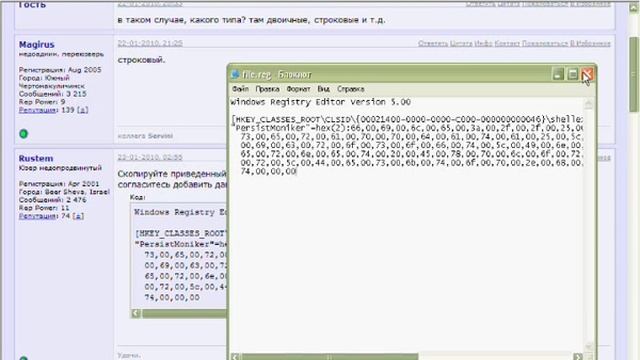Open the Справка menu in Notepad
This screenshot has height=360, width=640.
point(351,89)
